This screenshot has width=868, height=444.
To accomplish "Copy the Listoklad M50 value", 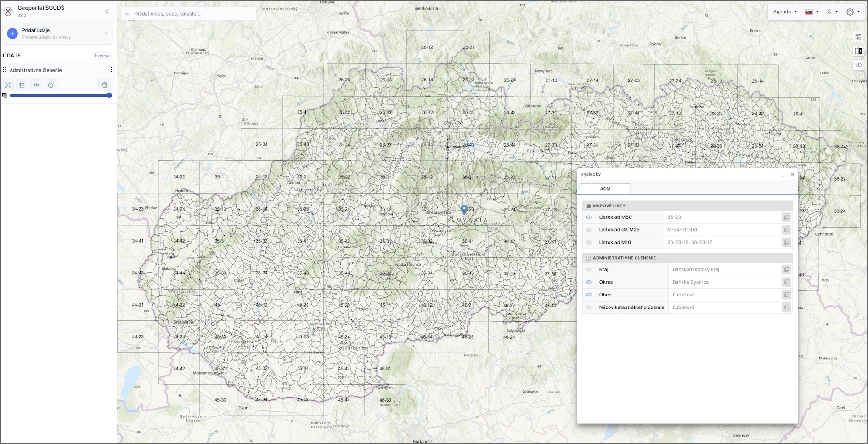I will (786, 217).
